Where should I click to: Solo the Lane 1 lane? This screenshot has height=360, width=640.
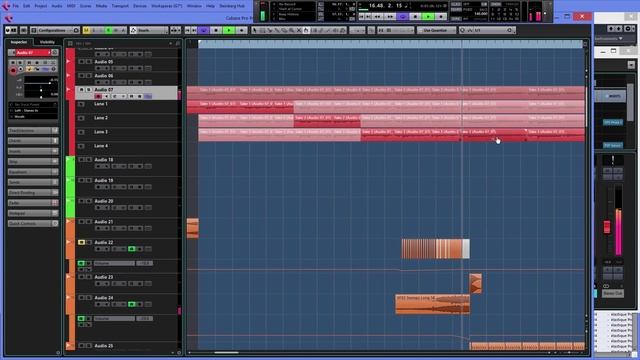81,104
